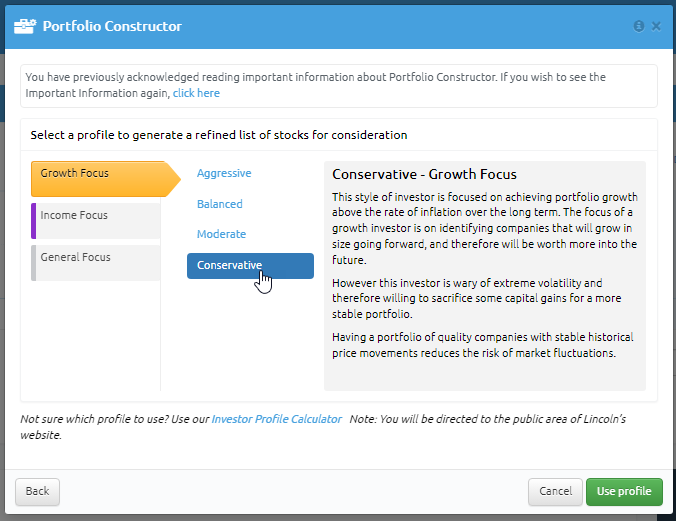The image size is (676, 521).
Task: Choose the Moderate profile
Action: click(221, 234)
